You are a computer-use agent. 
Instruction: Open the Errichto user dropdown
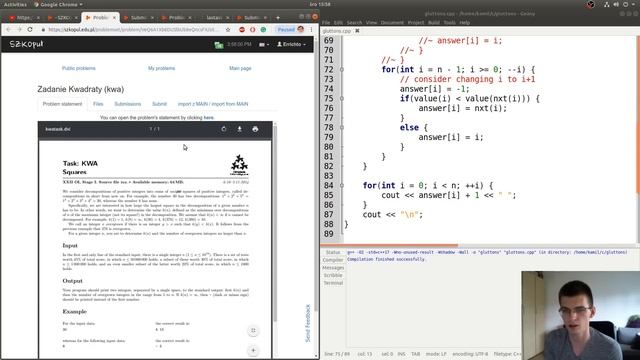(291, 44)
